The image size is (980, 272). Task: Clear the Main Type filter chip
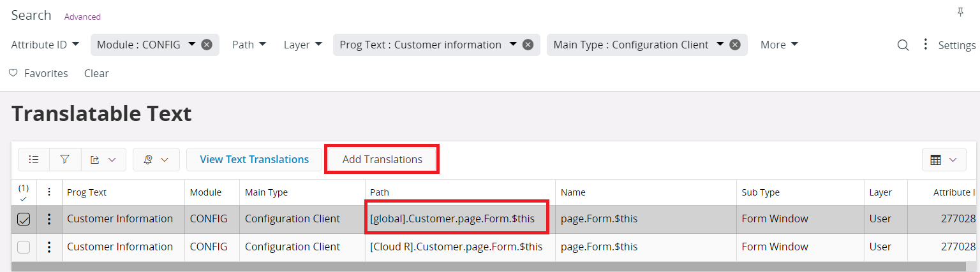click(x=735, y=45)
